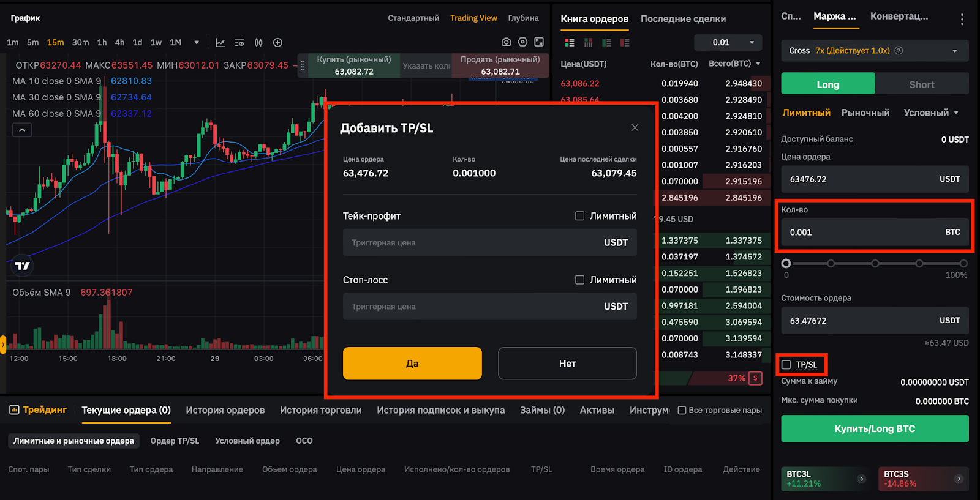Viewport: 980px width, 500px height.
Task: Click the Купить (рыночный) quick buy button
Action: tap(354, 65)
